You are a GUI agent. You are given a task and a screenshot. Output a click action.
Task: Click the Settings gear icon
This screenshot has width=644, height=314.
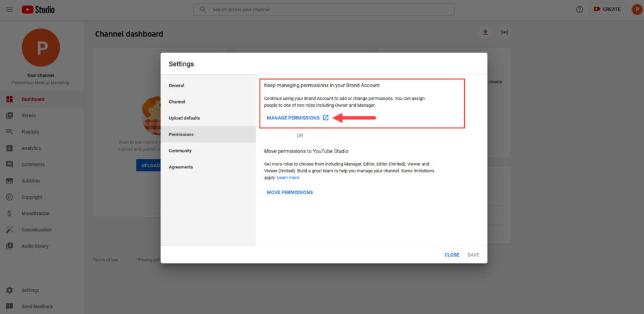[9, 290]
